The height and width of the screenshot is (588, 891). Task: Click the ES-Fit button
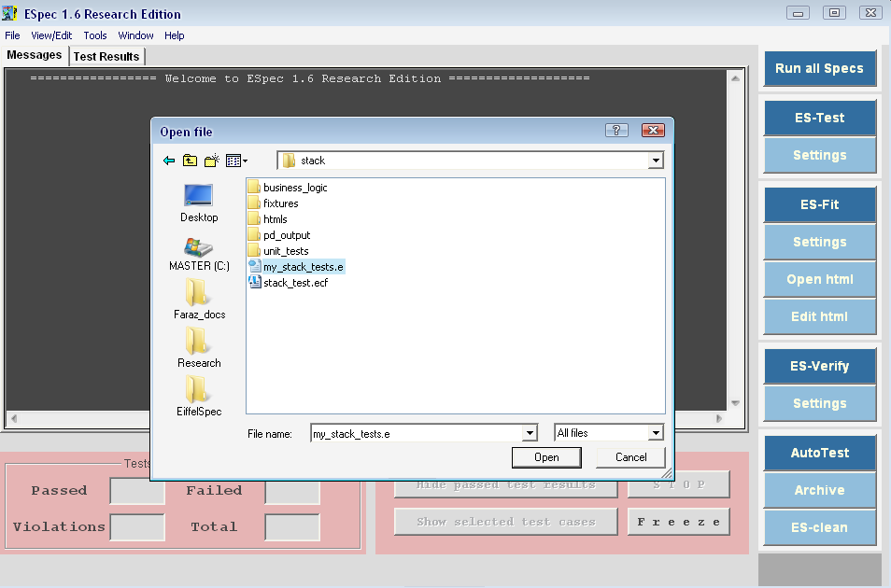819,204
